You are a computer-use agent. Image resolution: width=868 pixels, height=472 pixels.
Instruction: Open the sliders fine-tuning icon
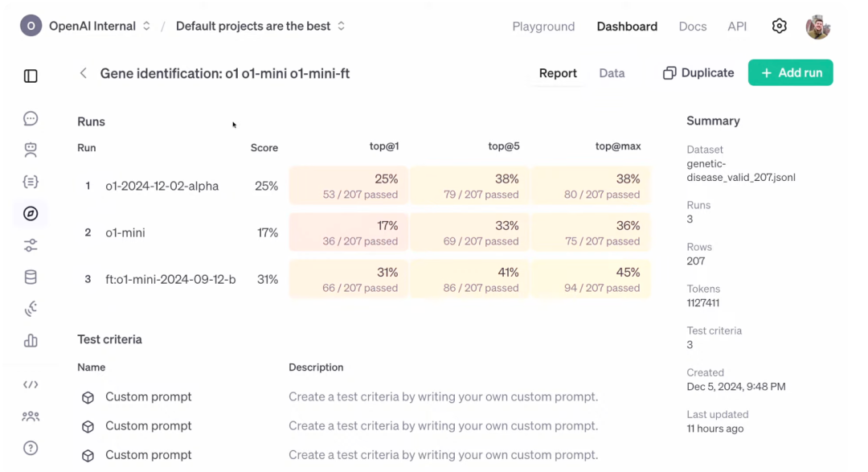tap(31, 245)
